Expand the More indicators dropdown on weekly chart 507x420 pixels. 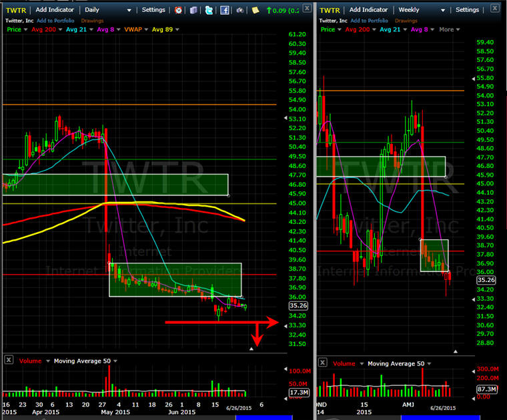(x=449, y=29)
